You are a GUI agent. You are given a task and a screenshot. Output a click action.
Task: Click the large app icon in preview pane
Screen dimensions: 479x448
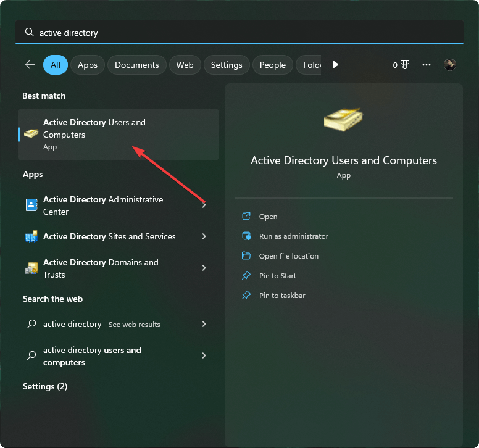(343, 120)
